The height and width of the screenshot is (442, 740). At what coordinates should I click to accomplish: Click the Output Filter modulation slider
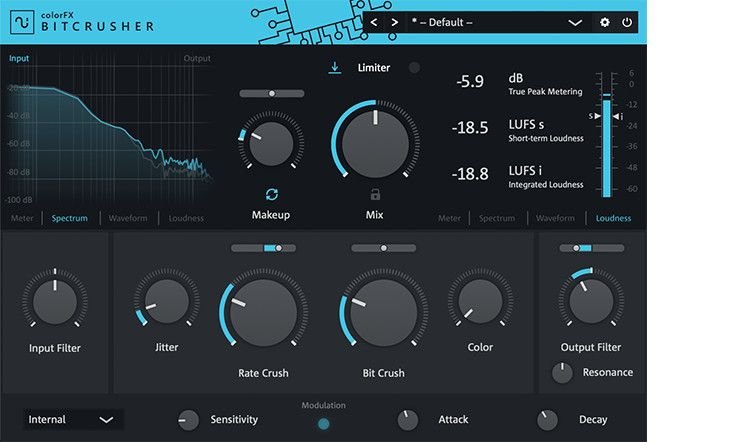pos(592,248)
